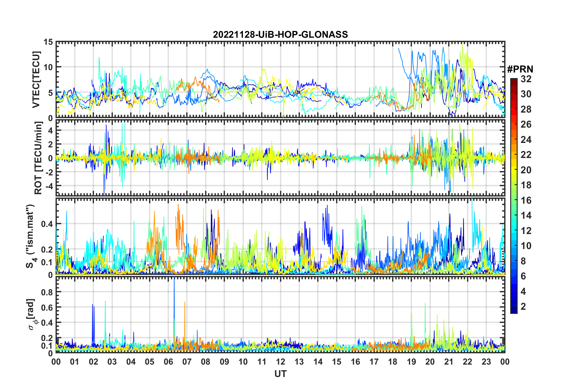This screenshot has height=392, width=561.
Task: Click the VTEC[TECU] y-axis label
Action: [36, 80]
